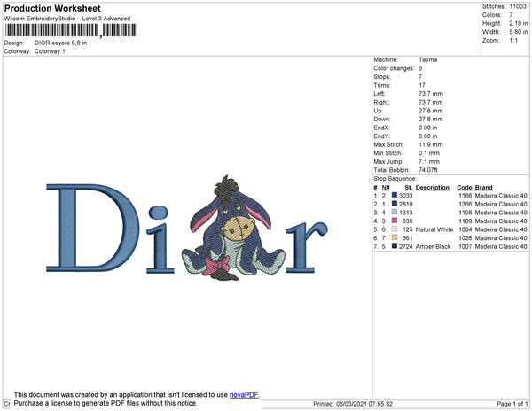Click the pink 635 thread swatch

click(x=395, y=221)
